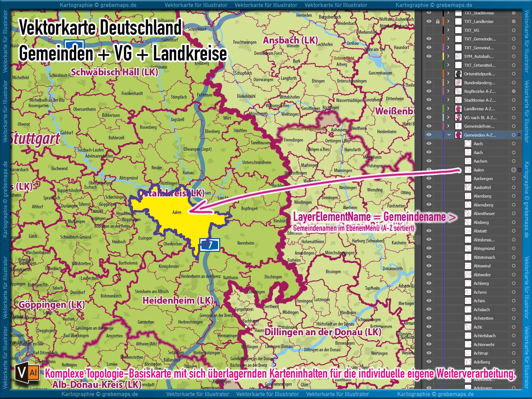Click the Ortsmittelpunk... layer thumbnail

(x=459, y=74)
